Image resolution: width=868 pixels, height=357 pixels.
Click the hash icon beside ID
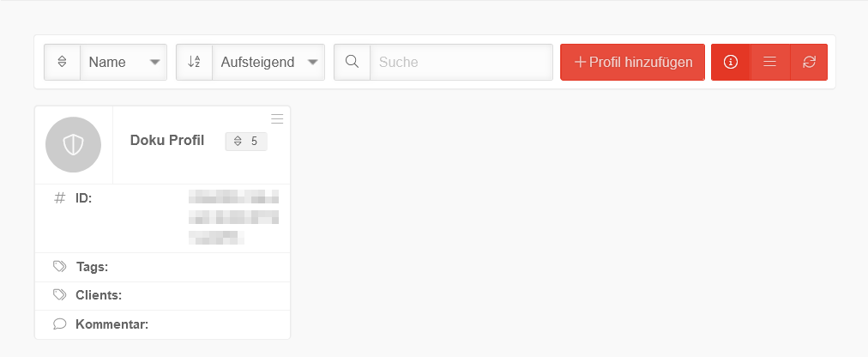click(59, 198)
